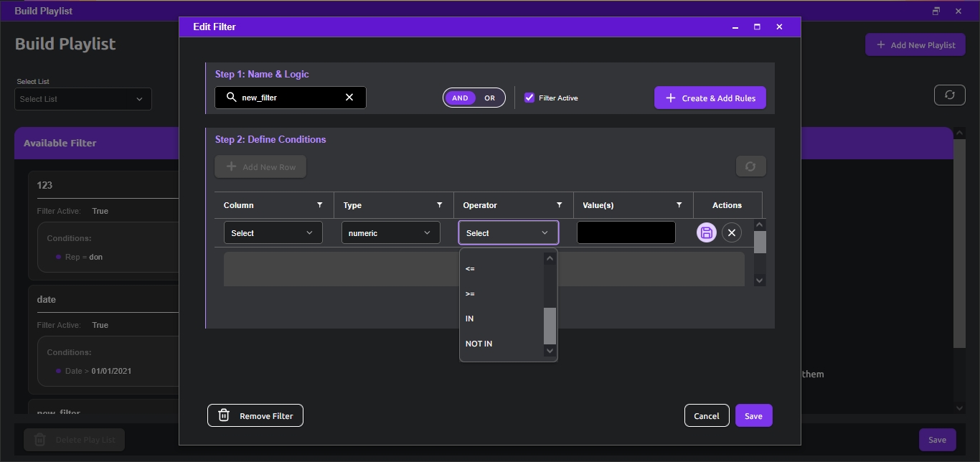Click the Delete Play List button

[x=75, y=440]
